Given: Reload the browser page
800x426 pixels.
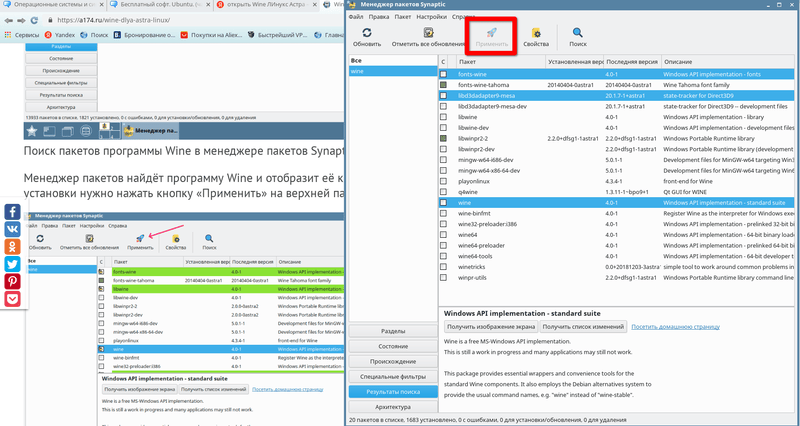Looking at the screenshot, I should pos(34,20).
